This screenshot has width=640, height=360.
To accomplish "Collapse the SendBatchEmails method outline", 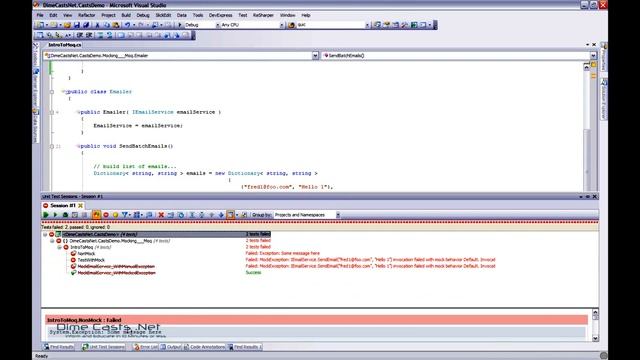I will (x=52, y=146).
